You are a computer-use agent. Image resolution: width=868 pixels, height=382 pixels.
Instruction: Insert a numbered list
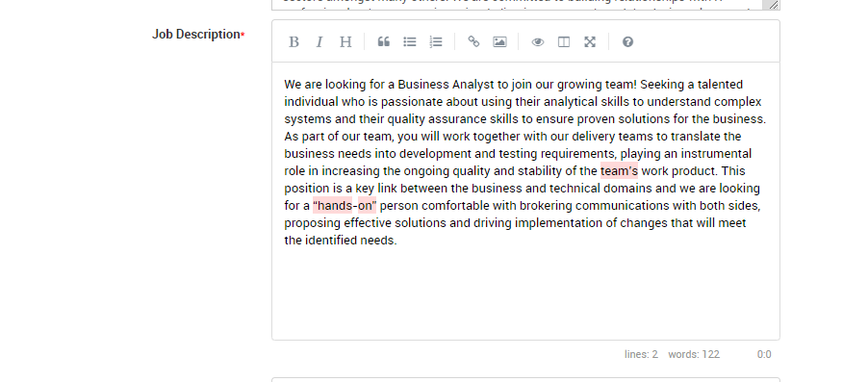(x=436, y=42)
